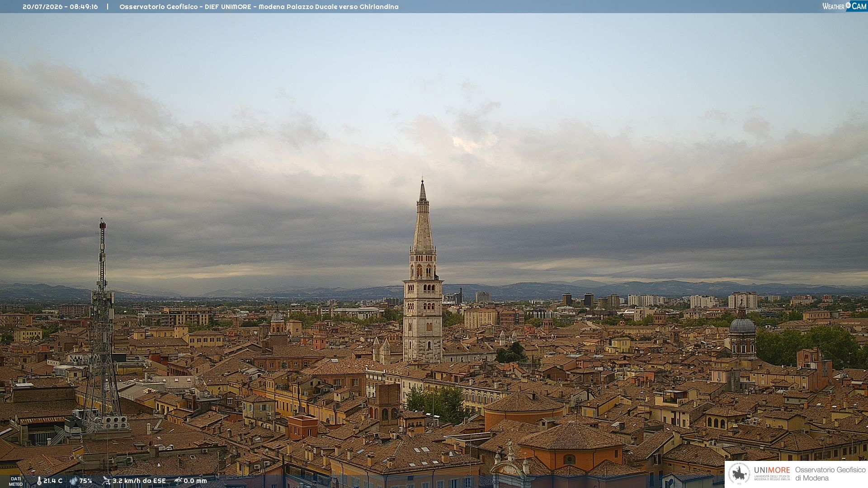Click the rain umbrella icon
The image size is (868, 488).
pyautogui.click(x=178, y=481)
